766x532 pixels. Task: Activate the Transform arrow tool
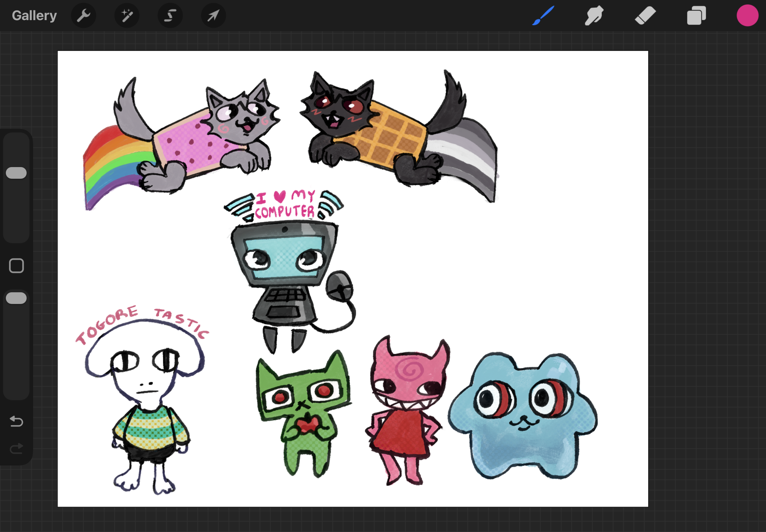point(214,15)
